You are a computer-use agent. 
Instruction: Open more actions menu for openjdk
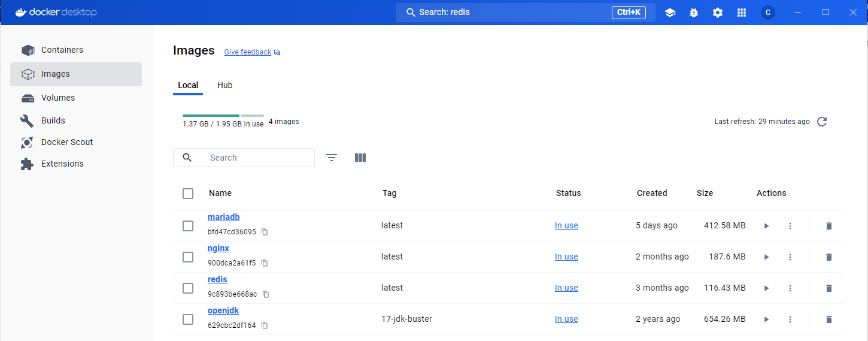(x=790, y=319)
